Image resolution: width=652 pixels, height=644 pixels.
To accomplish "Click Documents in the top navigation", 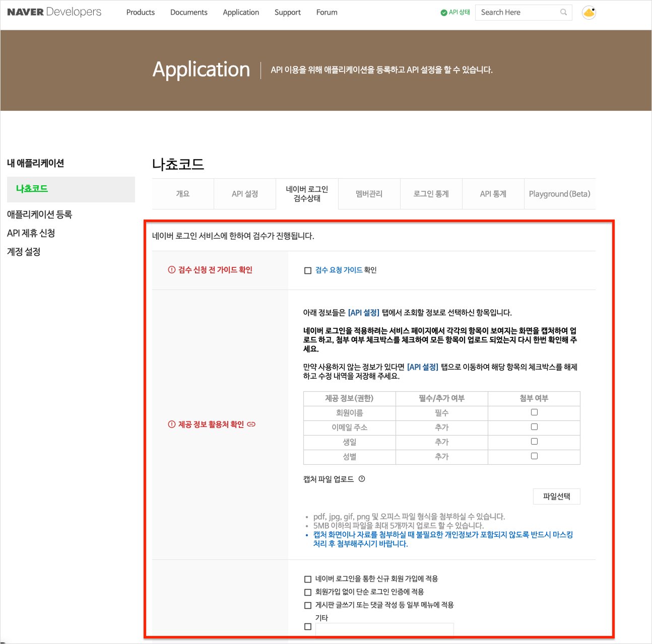I will (188, 12).
